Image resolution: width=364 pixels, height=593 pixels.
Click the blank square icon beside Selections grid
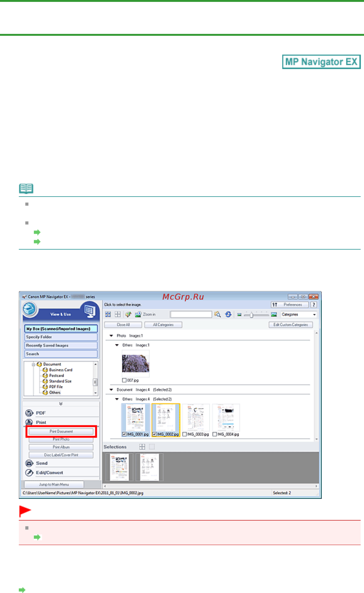pos(152,447)
